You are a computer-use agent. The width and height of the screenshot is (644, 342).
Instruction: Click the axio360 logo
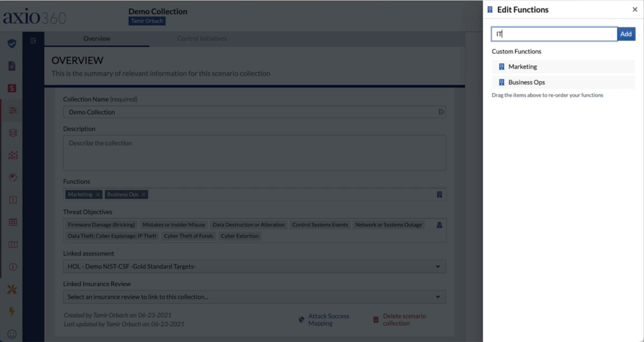(x=34, y=17)
